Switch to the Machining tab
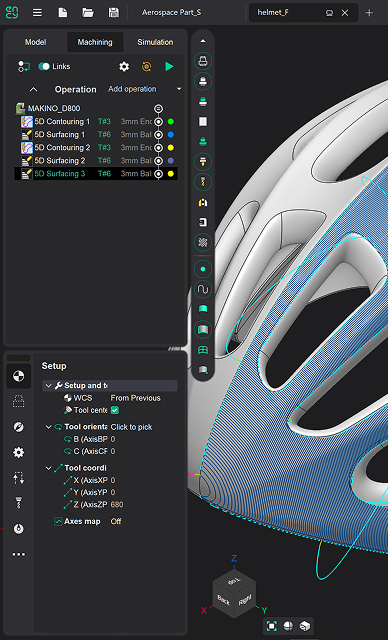This screenshot has height=640, width=388. (x=95, y=42)
